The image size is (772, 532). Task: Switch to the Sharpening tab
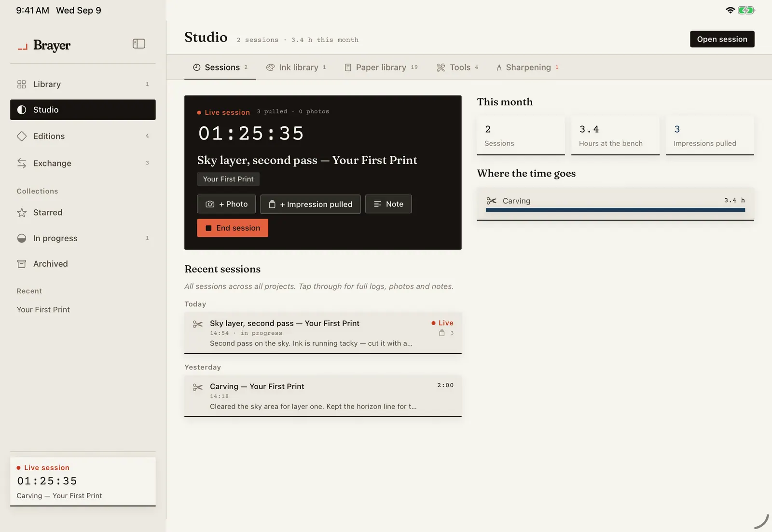click(527, 68)
